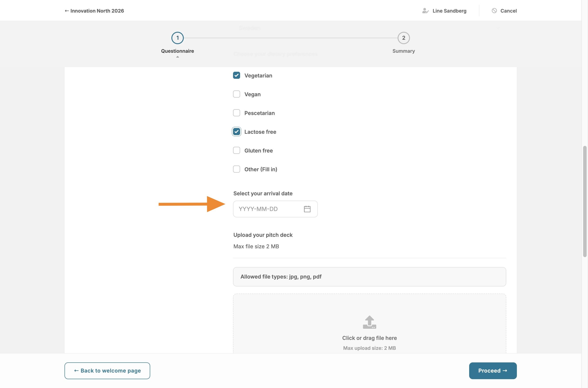588x388 pixels.
Task: Click Back to welcome page button
Action: pyautogui.click(x=107, y=371)
